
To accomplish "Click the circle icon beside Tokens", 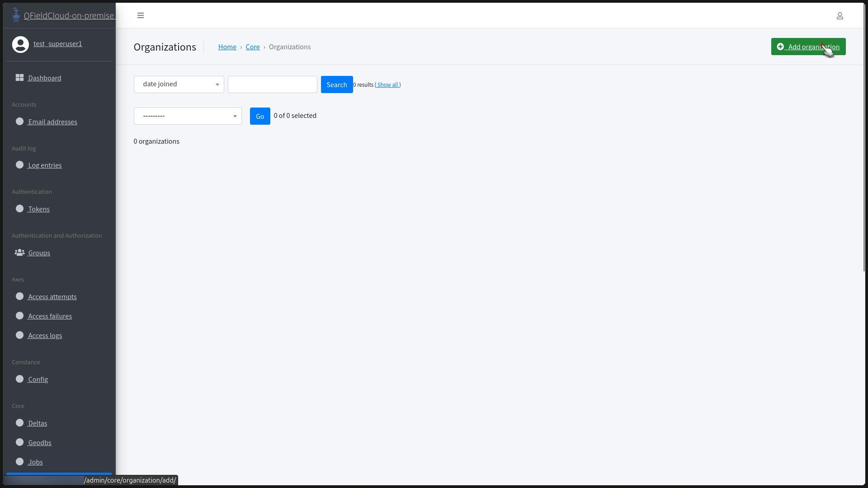I will coord(19,209).
